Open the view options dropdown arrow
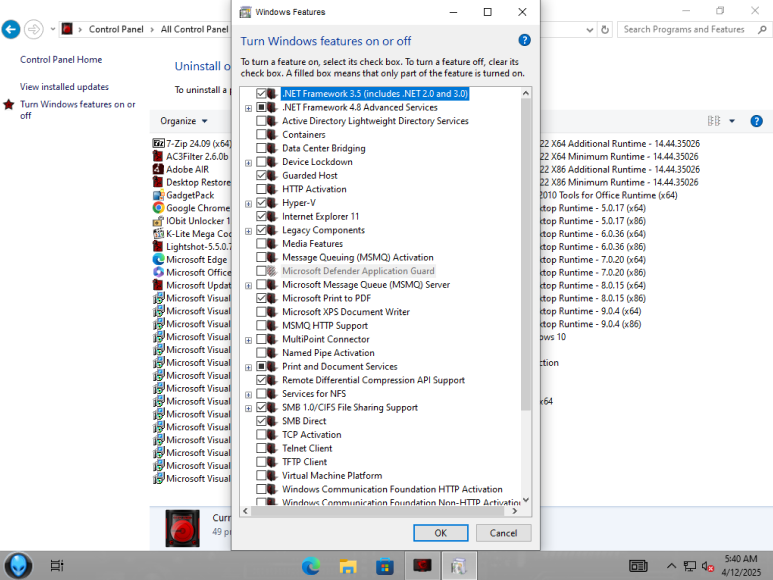This screenshot has width=773, height=580. coord(732,121)
